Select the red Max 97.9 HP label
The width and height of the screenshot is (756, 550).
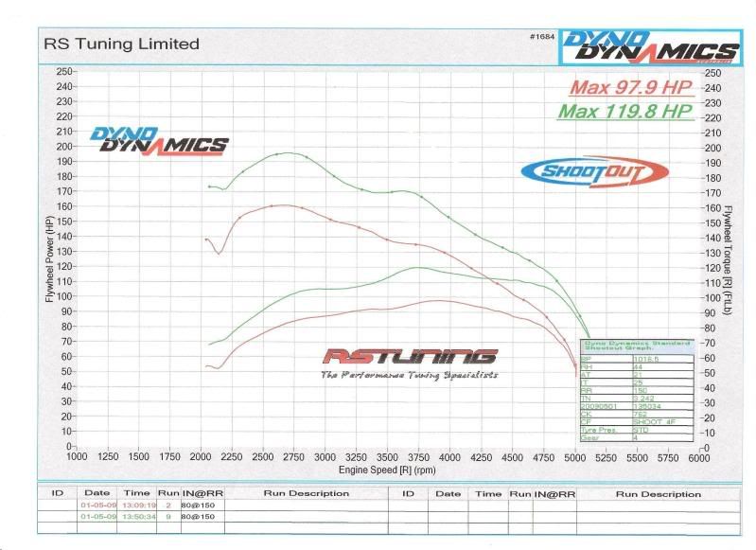coord(631,87)
